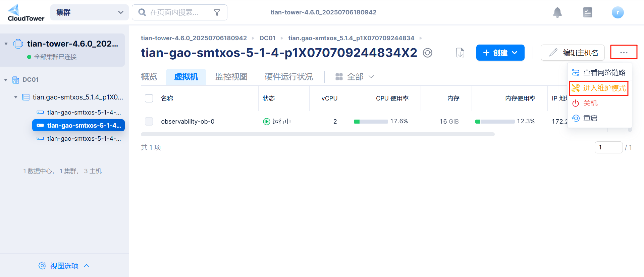Click the export document icon

tap(460, 53)
